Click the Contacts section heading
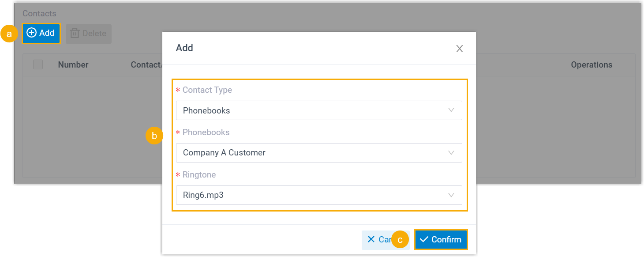644x257 pixels. (x=39, y=14)
